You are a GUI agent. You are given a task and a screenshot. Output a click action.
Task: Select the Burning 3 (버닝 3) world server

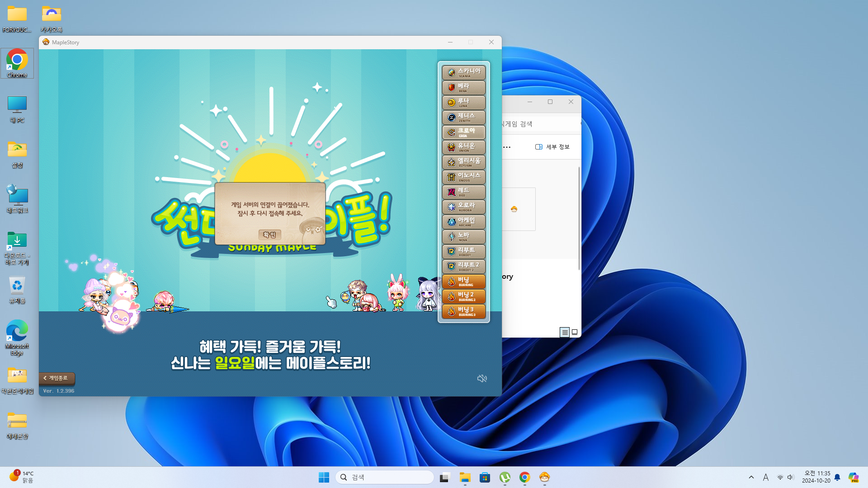(463, 311)
